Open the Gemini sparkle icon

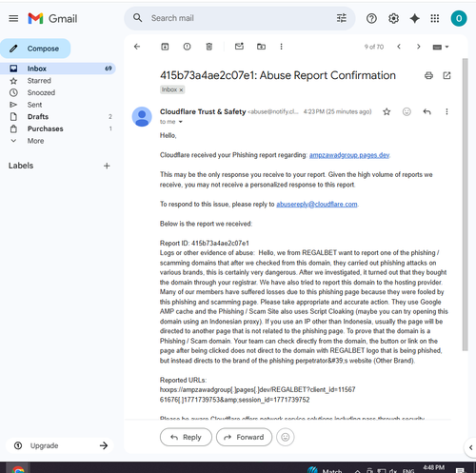click(415, 18)
